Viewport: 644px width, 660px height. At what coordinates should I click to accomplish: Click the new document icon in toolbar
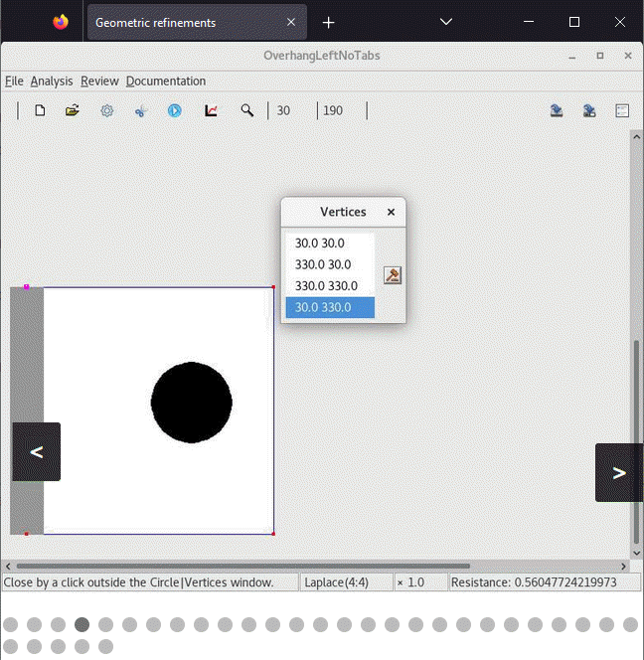point(40,110)
